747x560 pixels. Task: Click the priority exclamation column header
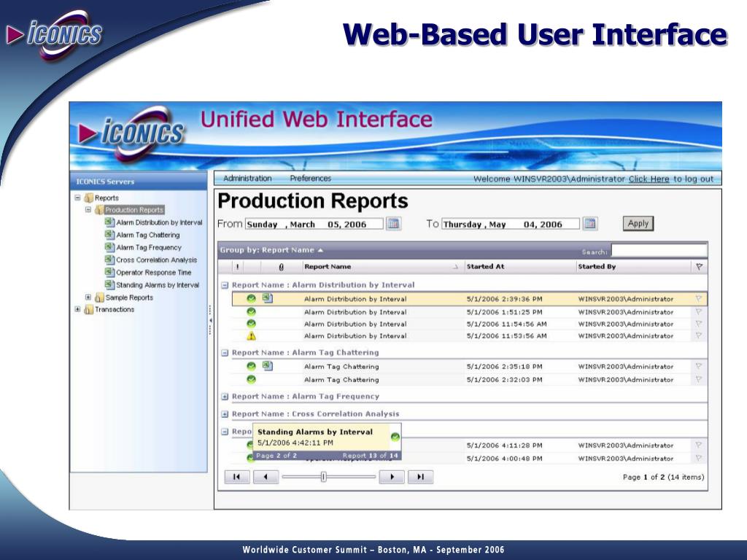point(237,267)
